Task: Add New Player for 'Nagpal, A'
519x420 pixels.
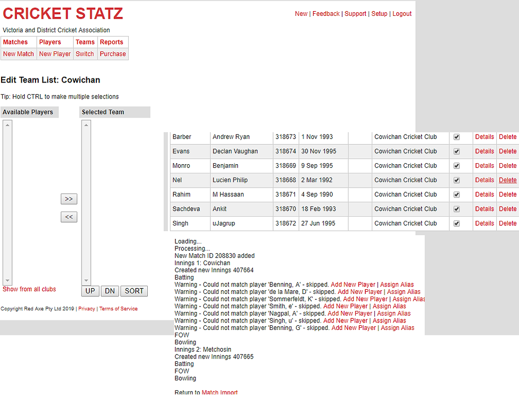Action: pos(350,314)
